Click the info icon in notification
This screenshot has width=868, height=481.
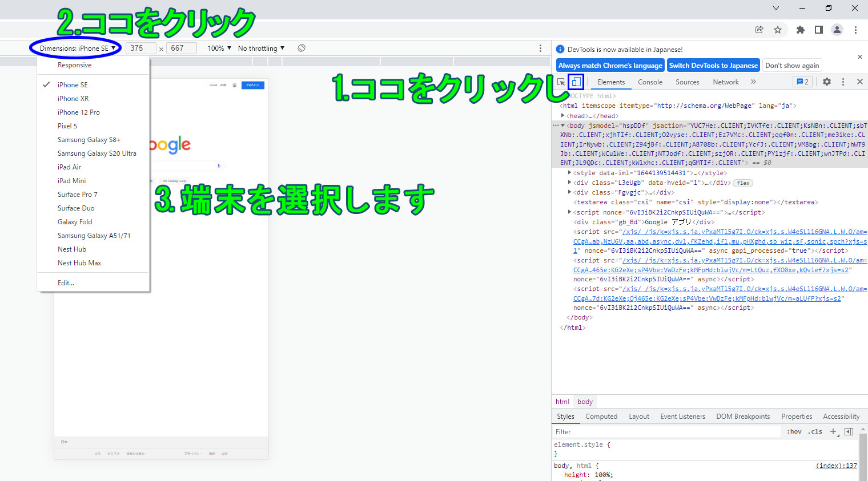(x=560, y=50)
